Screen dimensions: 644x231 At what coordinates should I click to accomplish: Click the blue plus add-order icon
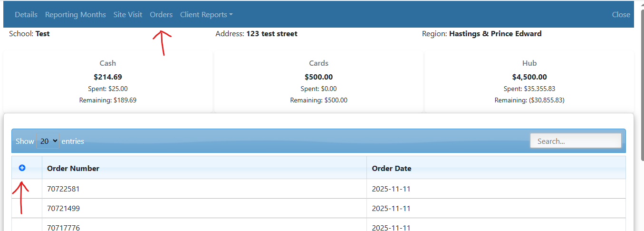pos(22,168)
